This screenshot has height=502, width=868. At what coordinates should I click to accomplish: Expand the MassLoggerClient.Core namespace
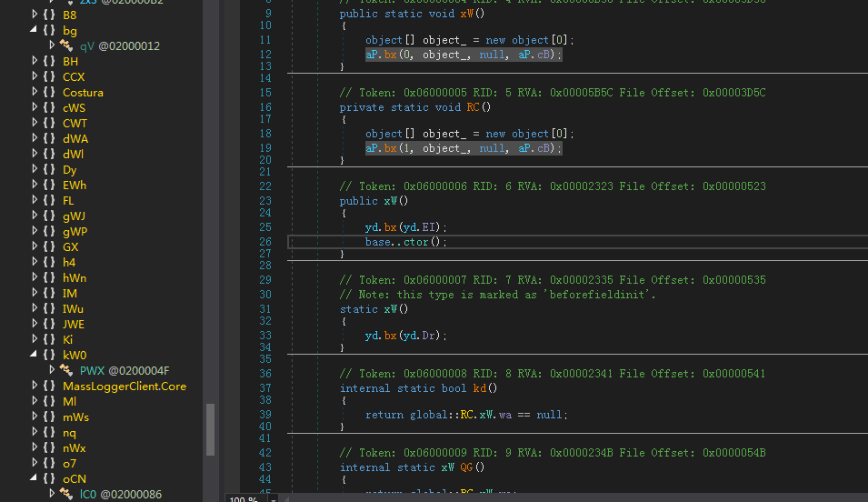click(x=35, y=386)
